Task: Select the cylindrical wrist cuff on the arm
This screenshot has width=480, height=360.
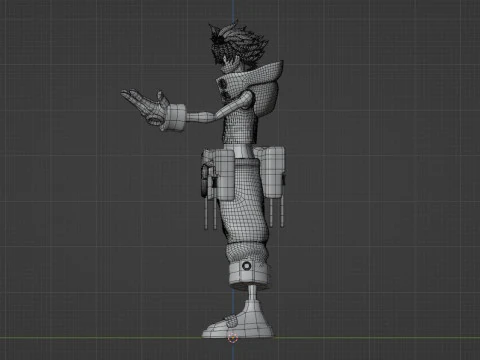Action: tap(175, 117)
